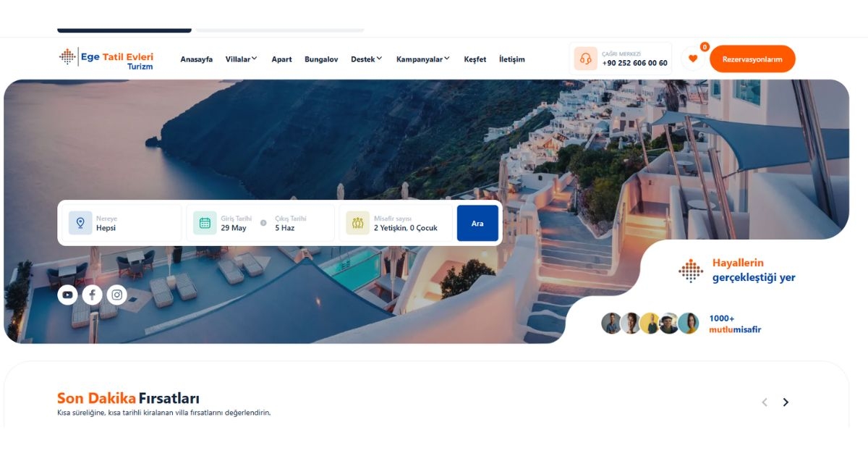
Task: Go to the İletişim page
Action: 512,59
